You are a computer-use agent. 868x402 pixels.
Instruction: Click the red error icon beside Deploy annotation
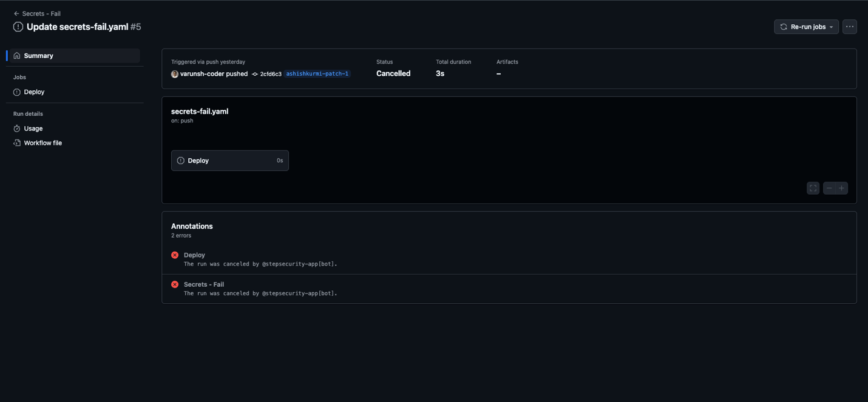tap(175, 255)
